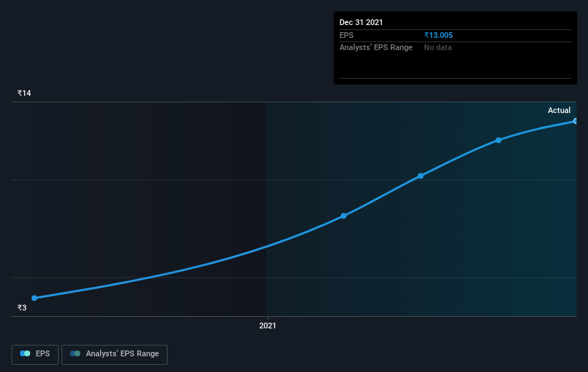Viewport: 588px width, 372px height.
Task: Toggle the Analysts' EPS Range legend button
Action: (115, 354)
